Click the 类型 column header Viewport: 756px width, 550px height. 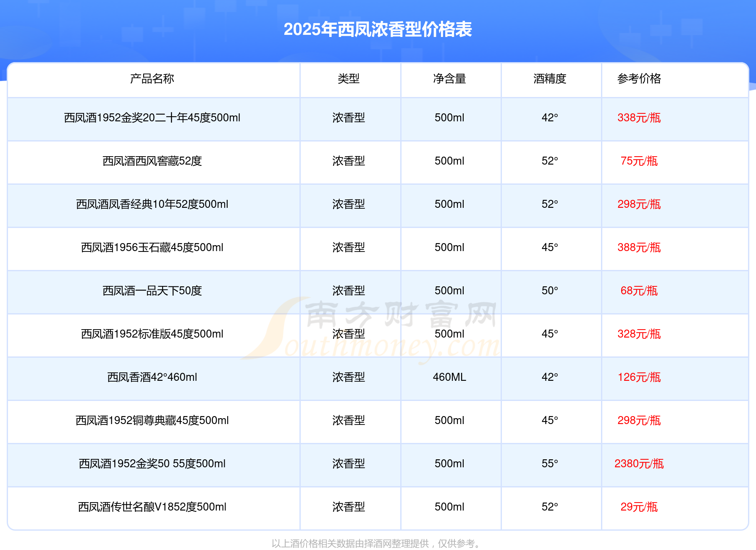tap(349, 79)
